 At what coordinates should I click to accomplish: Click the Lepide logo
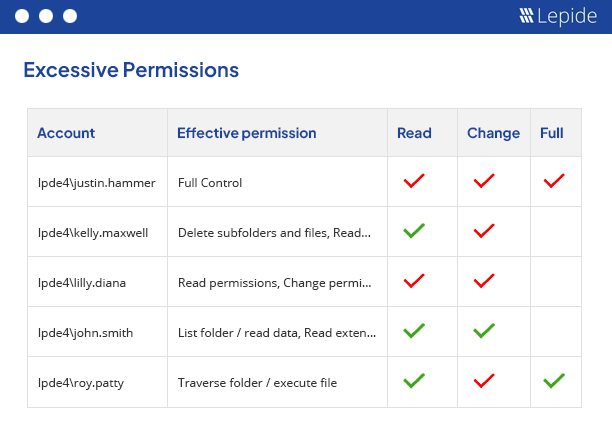pos(558,16)
